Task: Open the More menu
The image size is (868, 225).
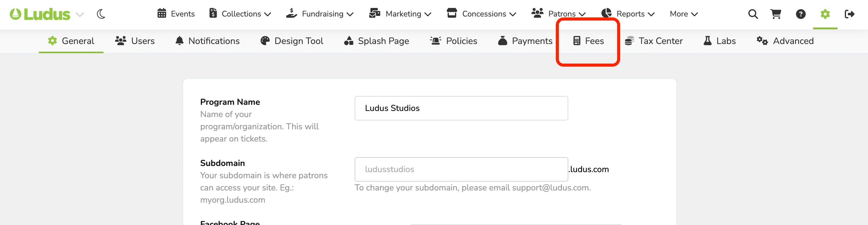Action: [x=683, y=14]
